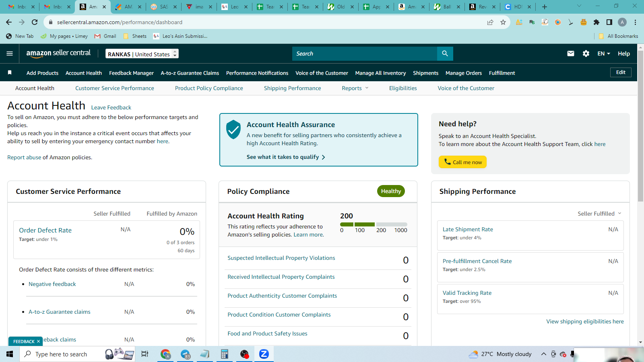Open the AMZScout extension icon
This screenshot has width=644, height=362.
(x=519, y=22)
